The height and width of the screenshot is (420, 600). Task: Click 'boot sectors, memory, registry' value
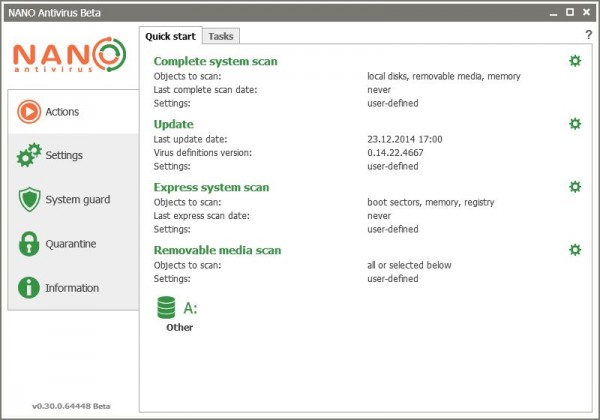point(431,202)
